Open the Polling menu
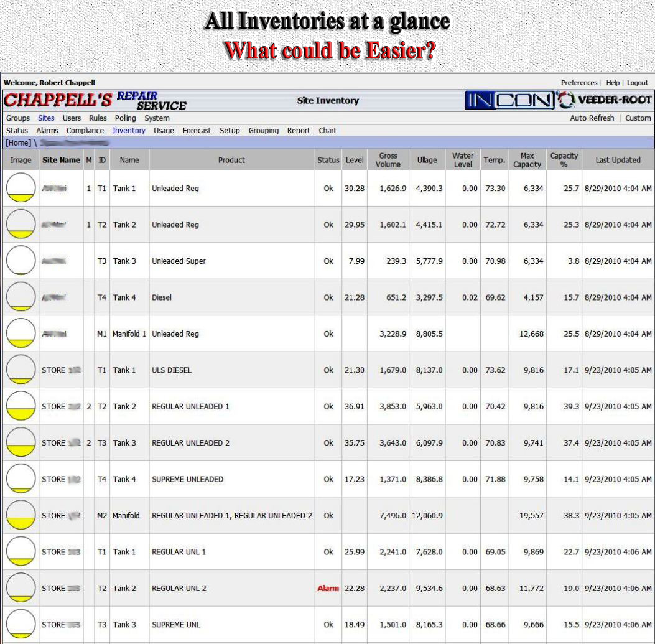The width and height of the screenshot is (655, 644). coord(125,118)
